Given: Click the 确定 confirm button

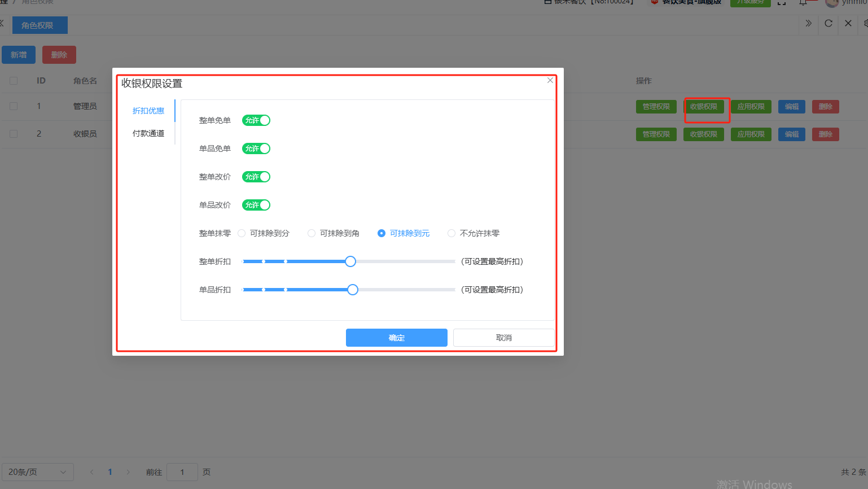Looking at the screenshot, I should coord(396,338).
